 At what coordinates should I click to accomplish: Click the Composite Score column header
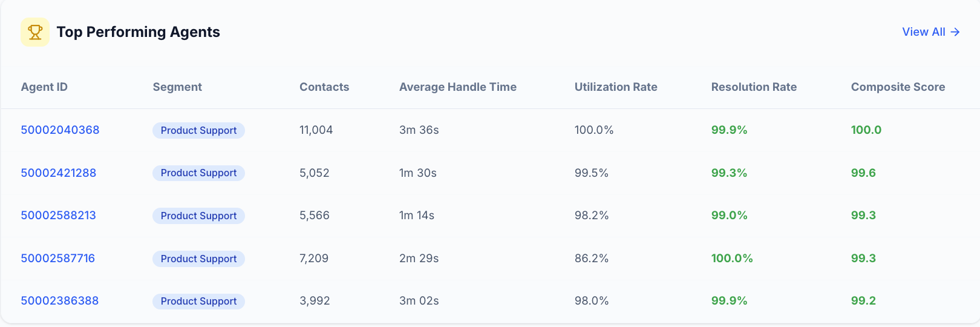pyautogui.click(x=898, y=87)
